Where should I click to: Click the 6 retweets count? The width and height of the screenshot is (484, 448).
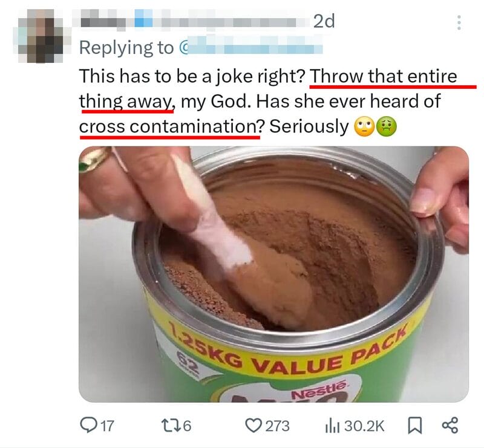[188, 426]
